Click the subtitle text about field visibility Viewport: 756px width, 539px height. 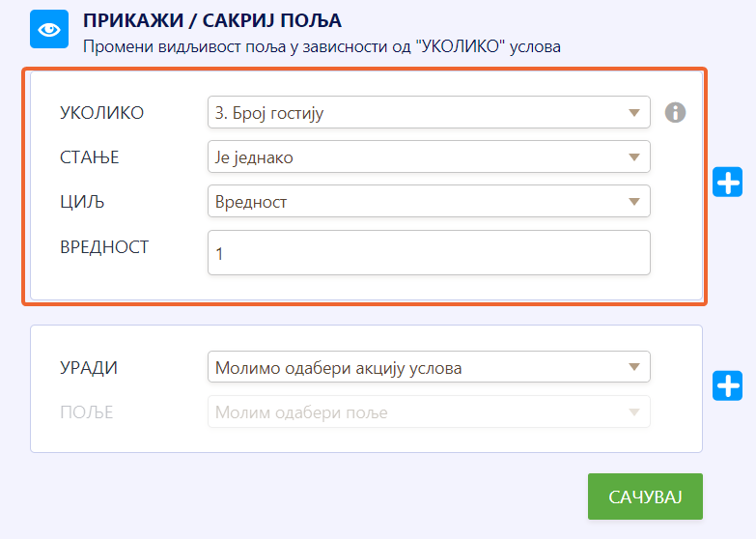click(321, 45)
